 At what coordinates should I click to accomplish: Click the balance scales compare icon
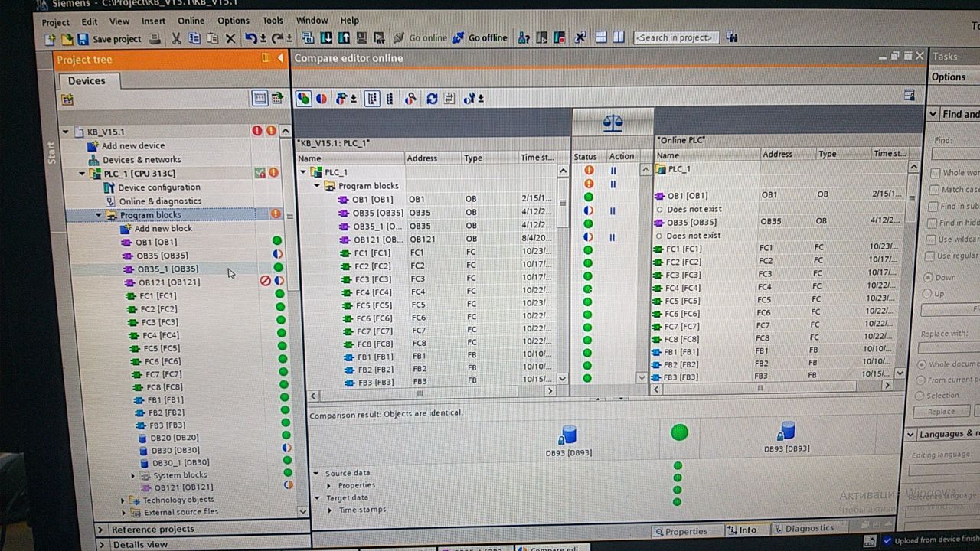[x=612, y=122]
